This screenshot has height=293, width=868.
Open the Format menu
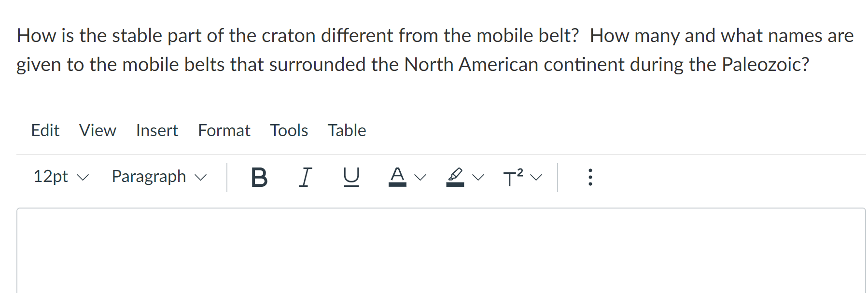click(x=224, y=130)
